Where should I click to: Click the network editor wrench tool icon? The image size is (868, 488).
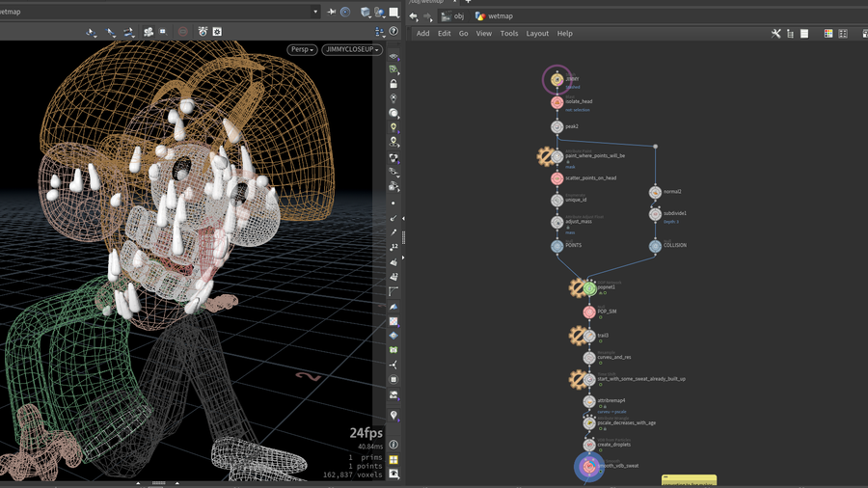click(x=775, y=34)
